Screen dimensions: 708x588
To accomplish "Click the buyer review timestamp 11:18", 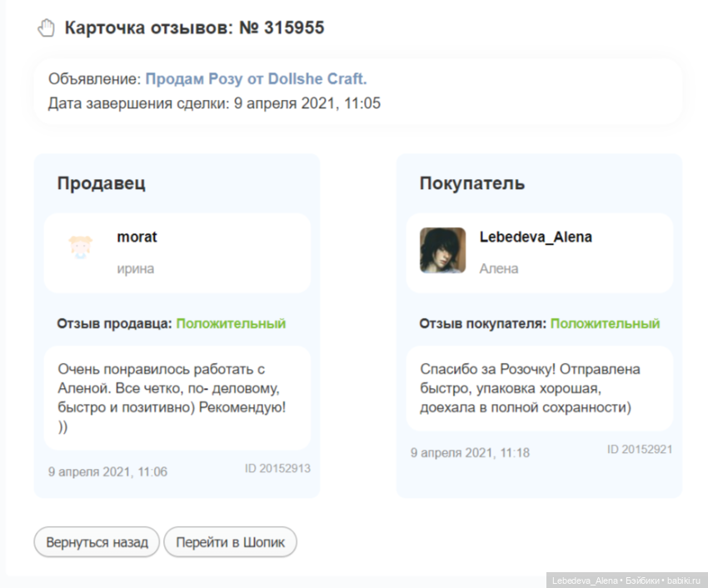I will pyautogui.click(x=470, y=453).
